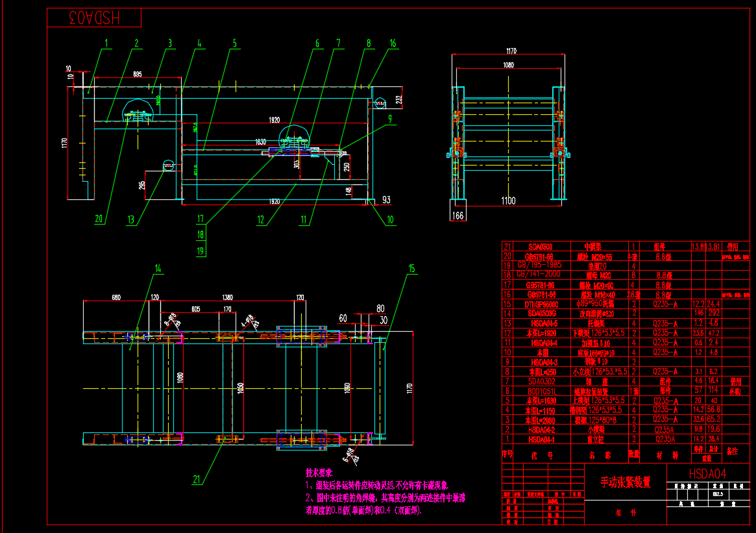Image resolution: width=756 pixels, height=533 pixels.
Task: Select the boxed 166 dimension
Action: pos(458,215)
